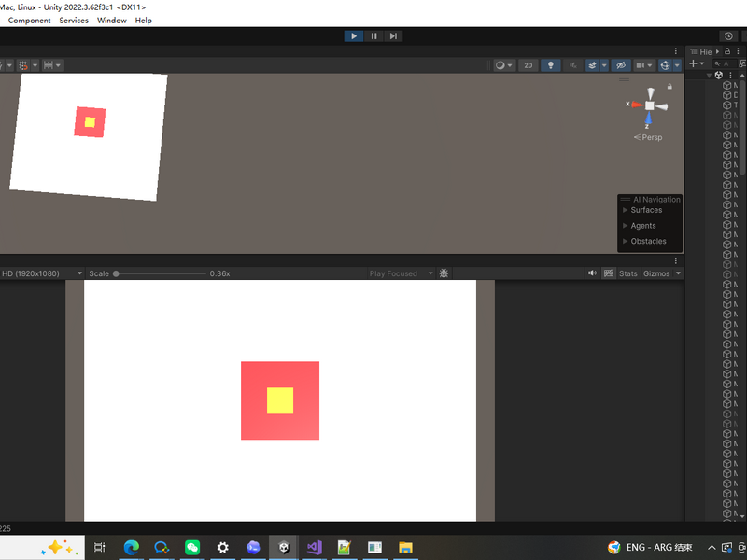The width and height of the screenshot is (747, 560).
Task: Click the Hierarchy search field
Action: (725, 63)
